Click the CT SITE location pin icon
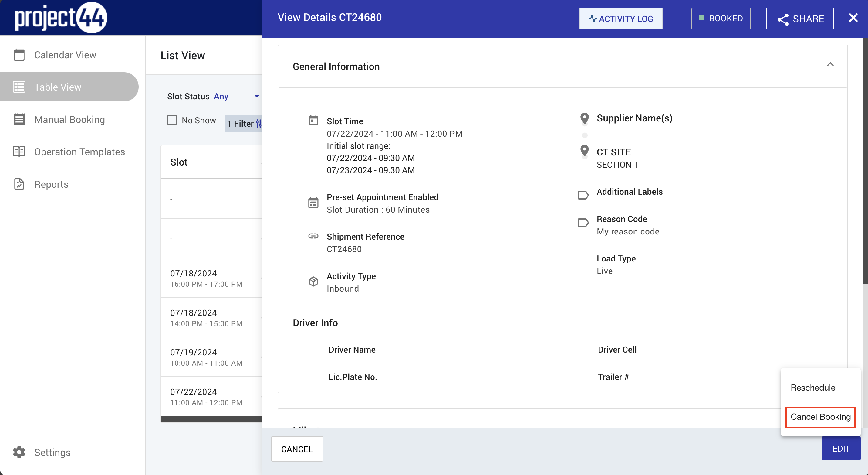Viewport: 868px width, 475px height. coord(585,151)
